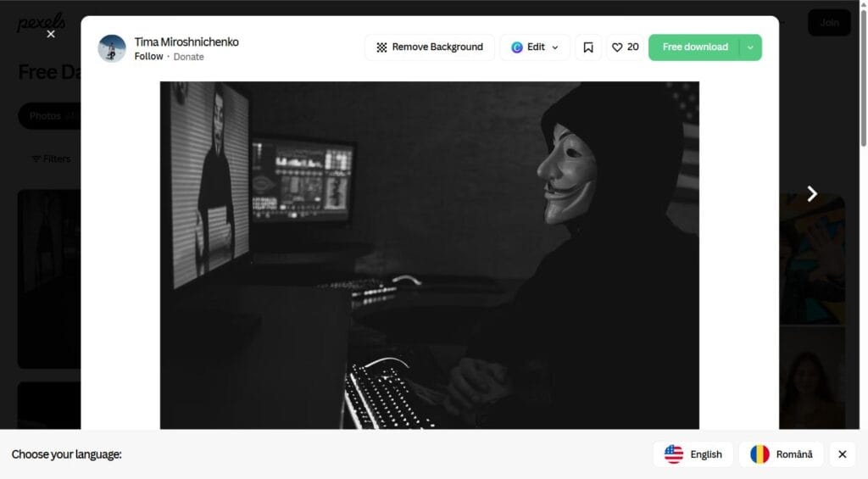Like the photo with the heart button
Screen dimensions: 868x479
(x=626, y=47)
